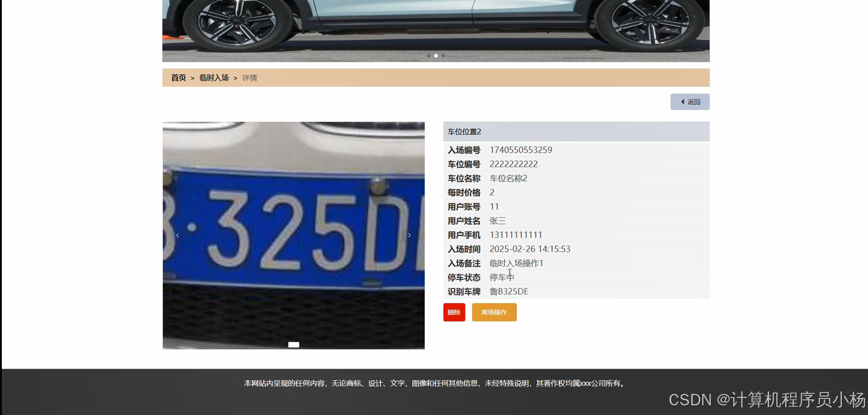This screenshot has height=415, width=868.
Task: Click the 用户手机 label
Action: tap(464, 235)
